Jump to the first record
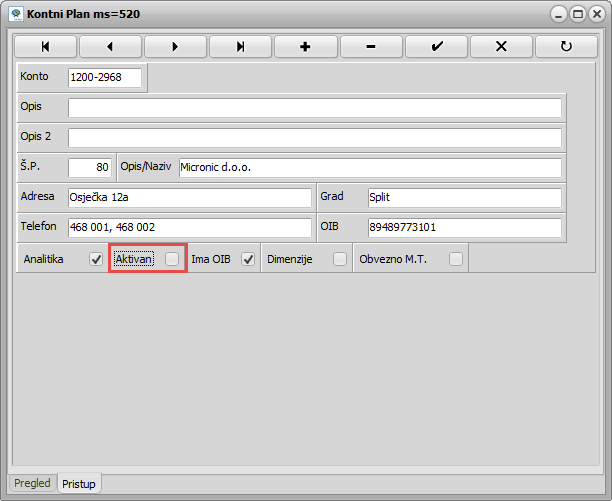This screenshot has height=501, width=612. tap(45, 47)
